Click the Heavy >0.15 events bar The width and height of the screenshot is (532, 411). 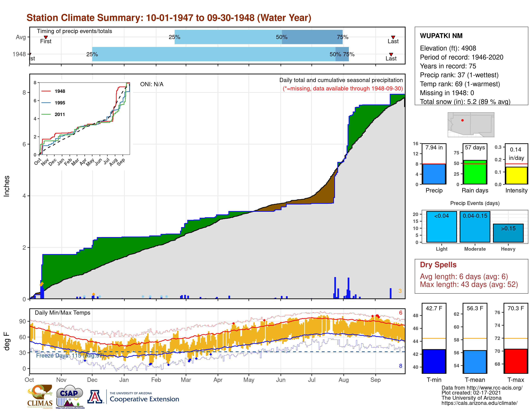(x=508, y=233)
